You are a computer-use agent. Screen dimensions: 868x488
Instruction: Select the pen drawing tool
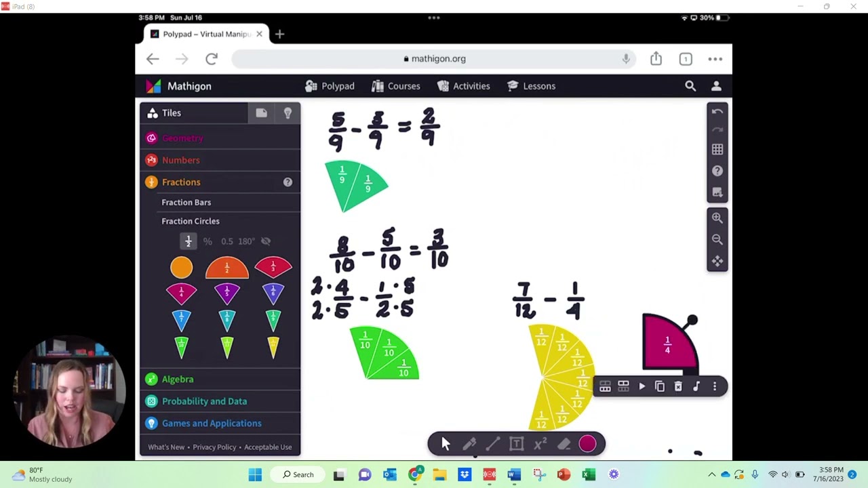469,444
